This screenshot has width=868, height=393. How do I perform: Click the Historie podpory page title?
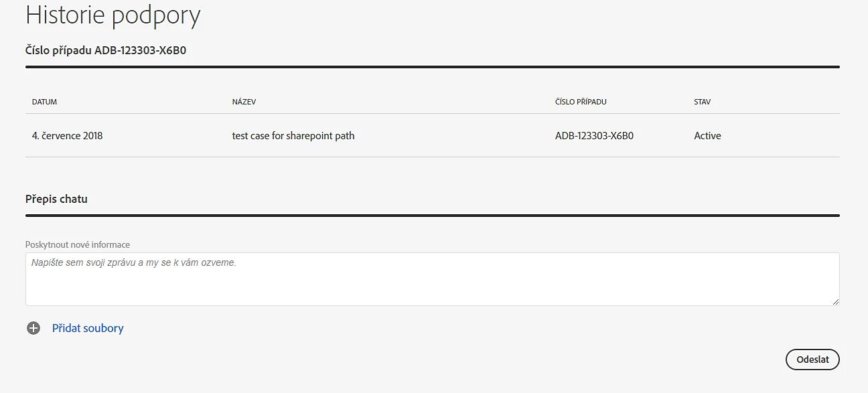tap(113, 15)
